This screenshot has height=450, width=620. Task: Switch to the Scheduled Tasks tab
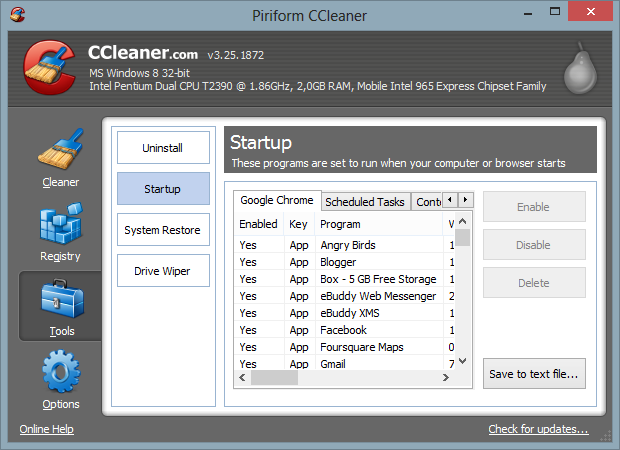pos(365,202)
